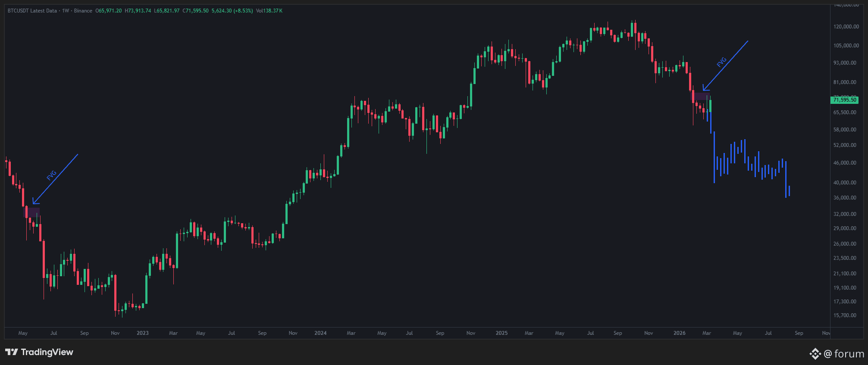Image resolution: width=868 pixels, height=365 pixels.
Task: Click the Nov label just before 2025
Action: pyautogui.click(x=471, y=333)
